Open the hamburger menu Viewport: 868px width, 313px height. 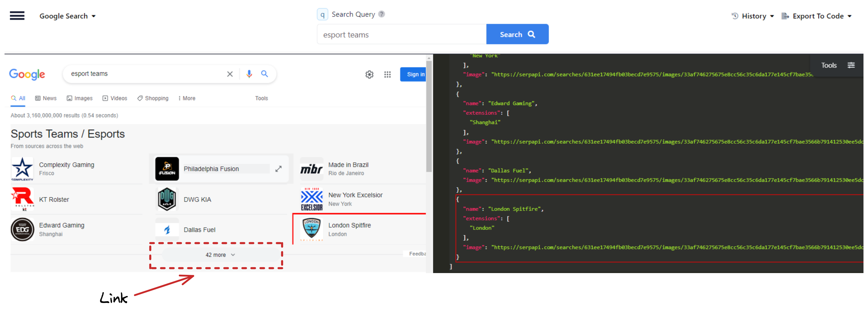point(17,16)
